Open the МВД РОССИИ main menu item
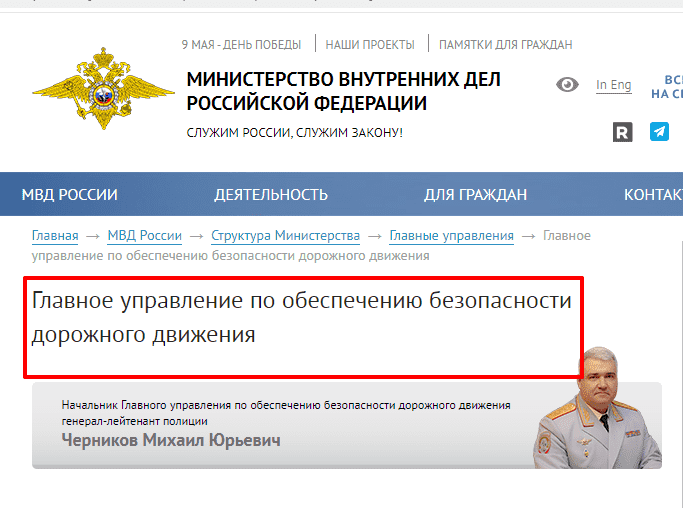The height and width of the screenshot is (508, 683). (70, 194)
